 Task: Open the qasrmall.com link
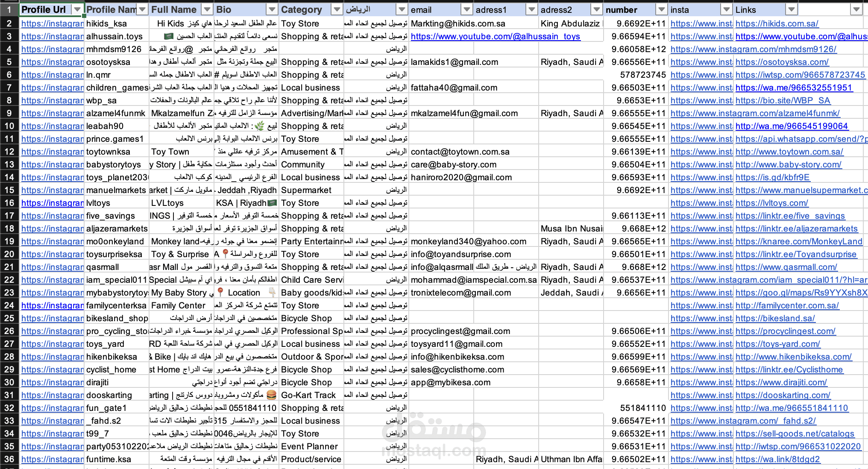click(786, 267)
